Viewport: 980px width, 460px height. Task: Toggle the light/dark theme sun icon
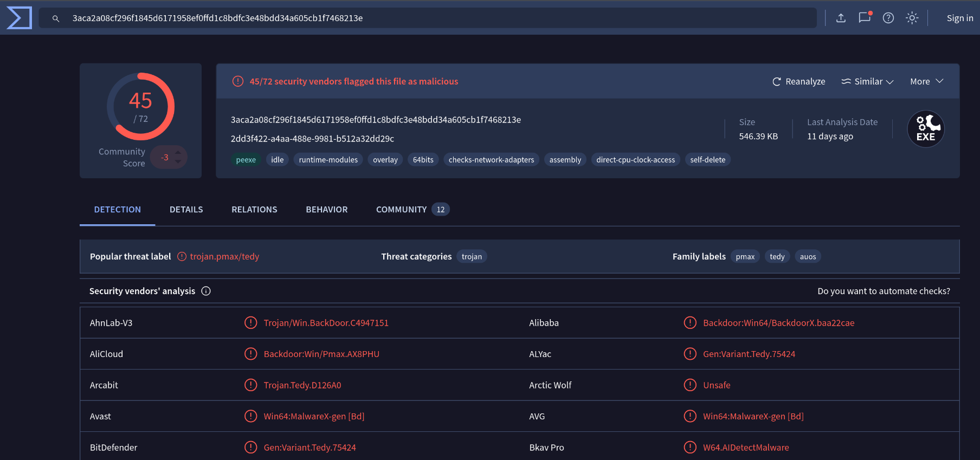point(912,18)
